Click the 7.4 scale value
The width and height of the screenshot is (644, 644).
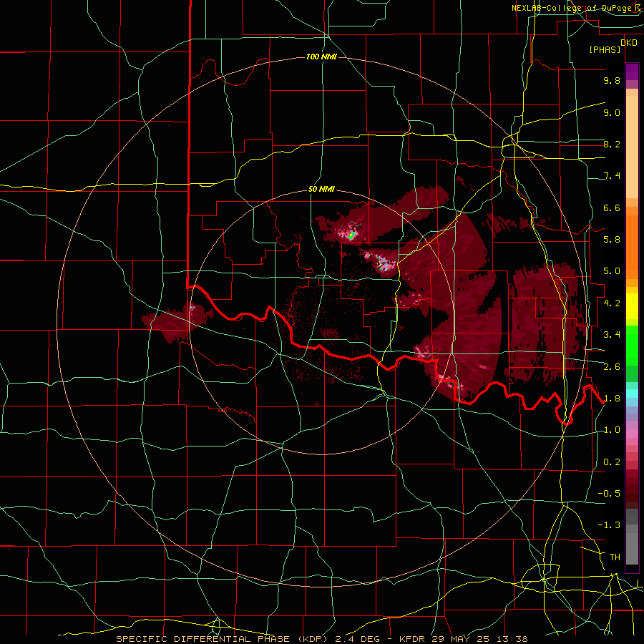coord(612,176)
